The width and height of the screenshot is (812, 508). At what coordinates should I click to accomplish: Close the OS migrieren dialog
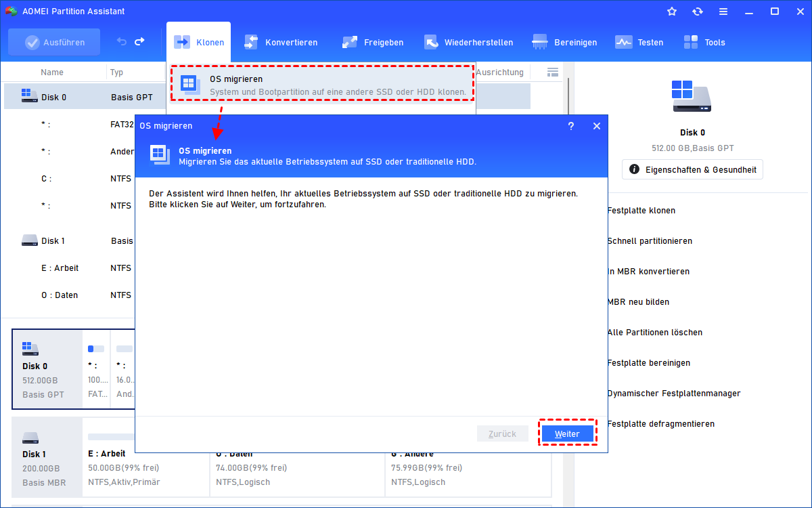click(596, 126)
